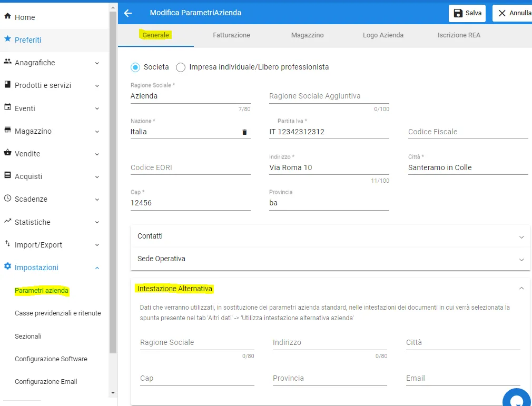Click the Annulla button

[513, 13]
